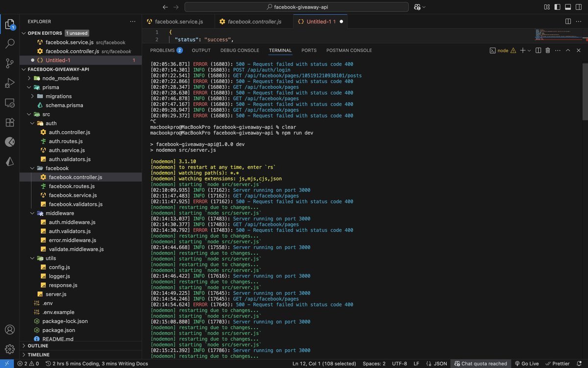Open the Manage gear icon
Image resolution: width=588 pixels, height=368 pixels.
[x=9, y=349]
